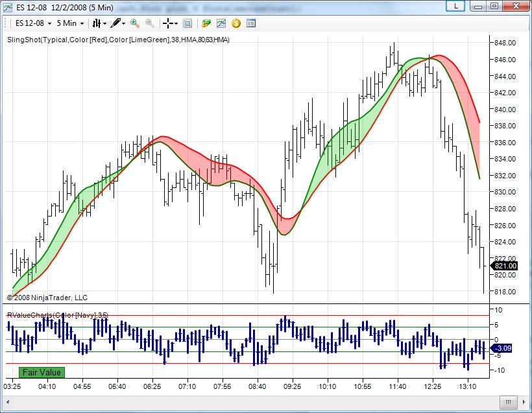This screenshot has height=413, width=532.
Task: Click the Fair Value label button
Action: tap(42, 372)
